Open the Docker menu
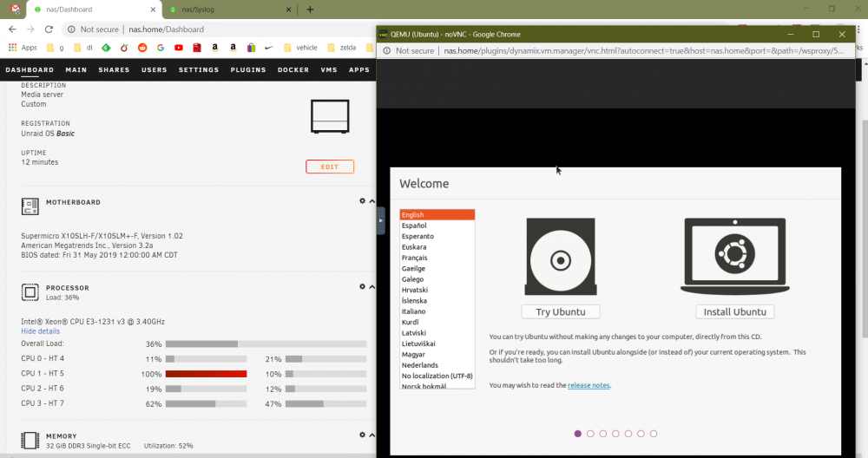 click(293, 69)
